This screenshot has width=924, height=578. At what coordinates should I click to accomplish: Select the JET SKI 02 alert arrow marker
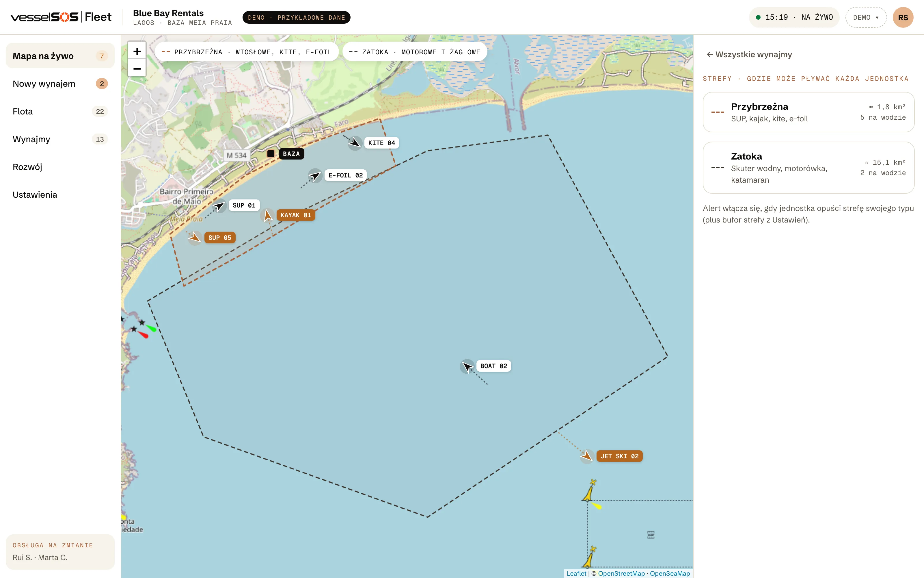(587, 456)
